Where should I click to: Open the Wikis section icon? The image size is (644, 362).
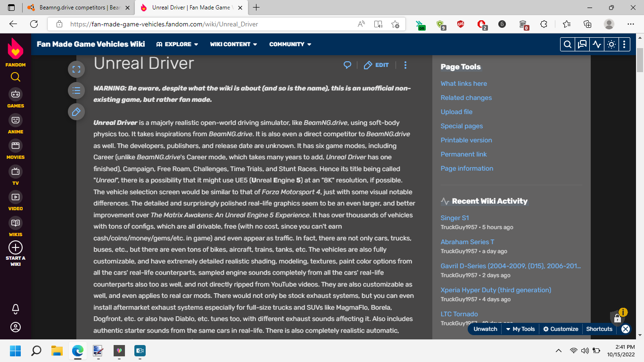(x=16, y=223)
